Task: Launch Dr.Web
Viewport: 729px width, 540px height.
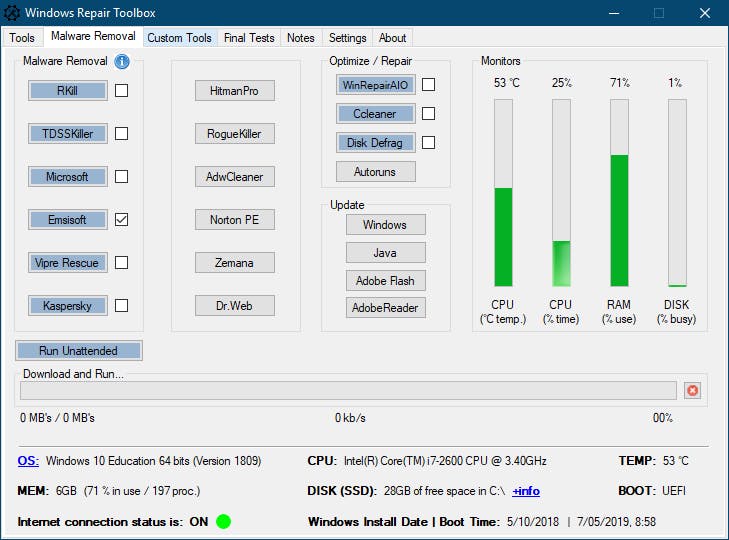Action: (x=235, y=306)
